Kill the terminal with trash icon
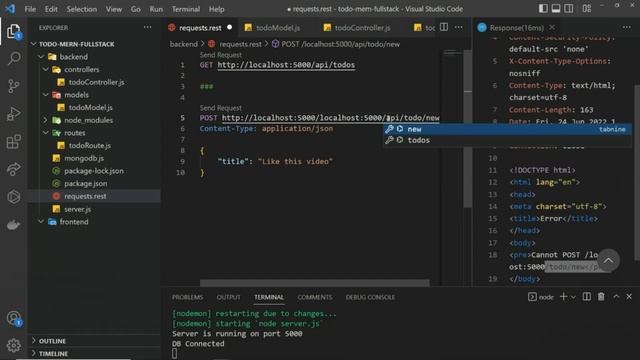This screenshot has height=360, width=640. [x=601, y=297]
